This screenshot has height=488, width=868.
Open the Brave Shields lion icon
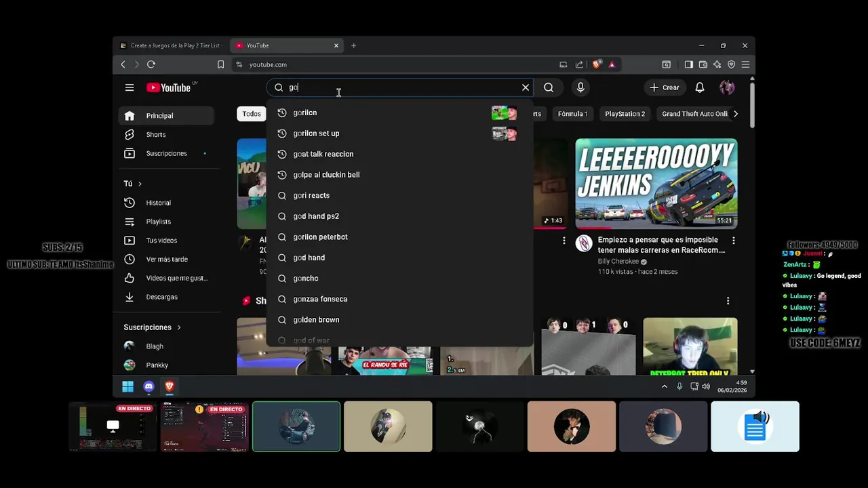point(597,64)
